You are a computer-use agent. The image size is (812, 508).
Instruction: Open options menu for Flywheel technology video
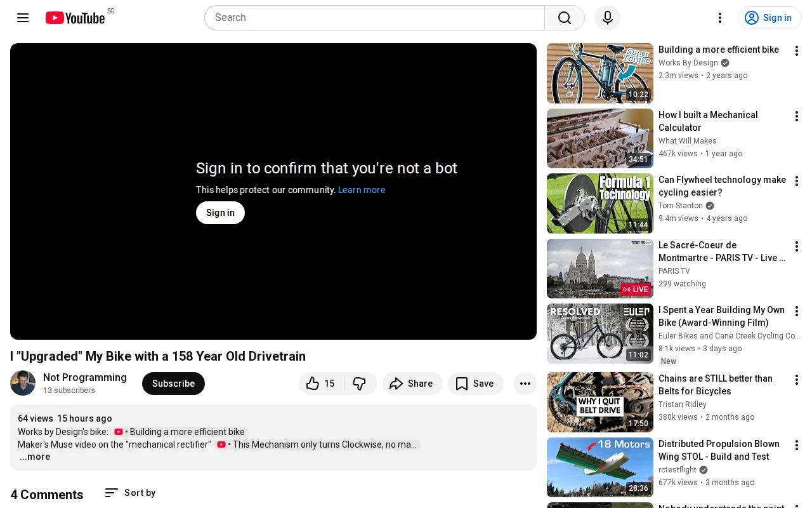[797, 181]
